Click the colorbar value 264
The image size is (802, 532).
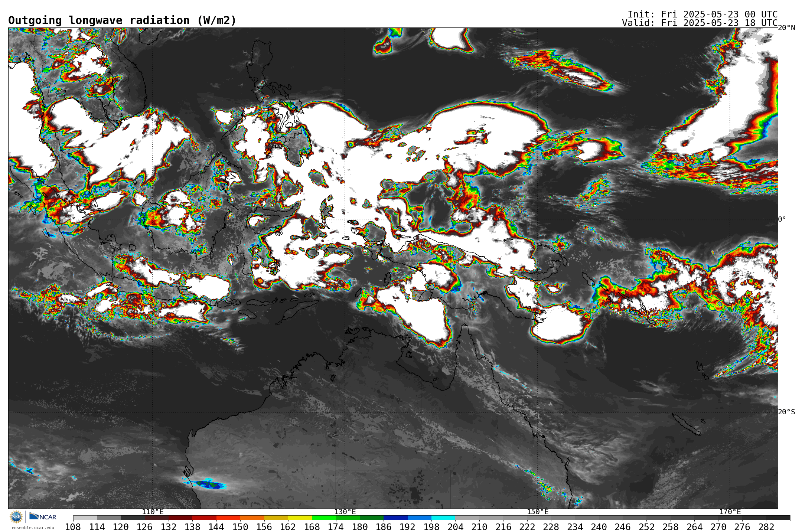click(x=694, y=527)
